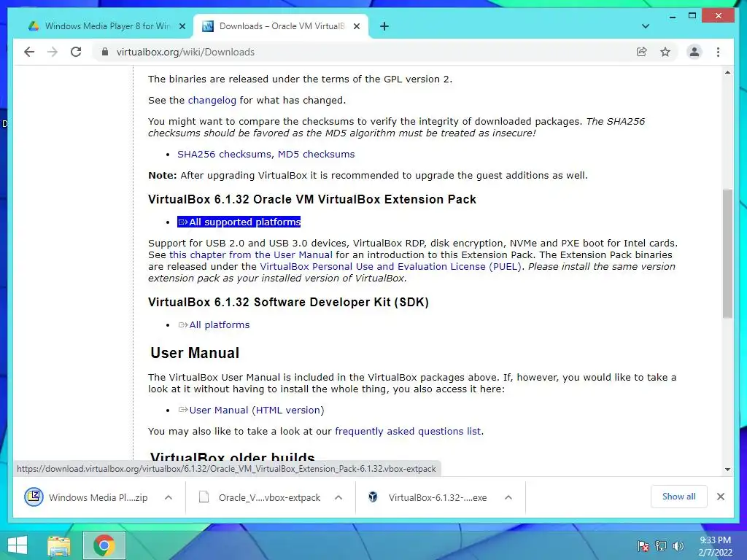Click the address bar URL

click(185, 52)
